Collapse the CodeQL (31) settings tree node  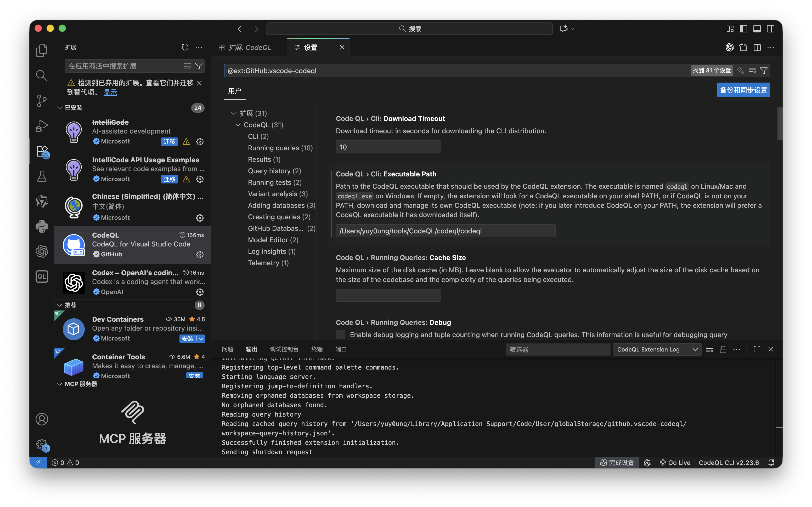tap(238, 125)
